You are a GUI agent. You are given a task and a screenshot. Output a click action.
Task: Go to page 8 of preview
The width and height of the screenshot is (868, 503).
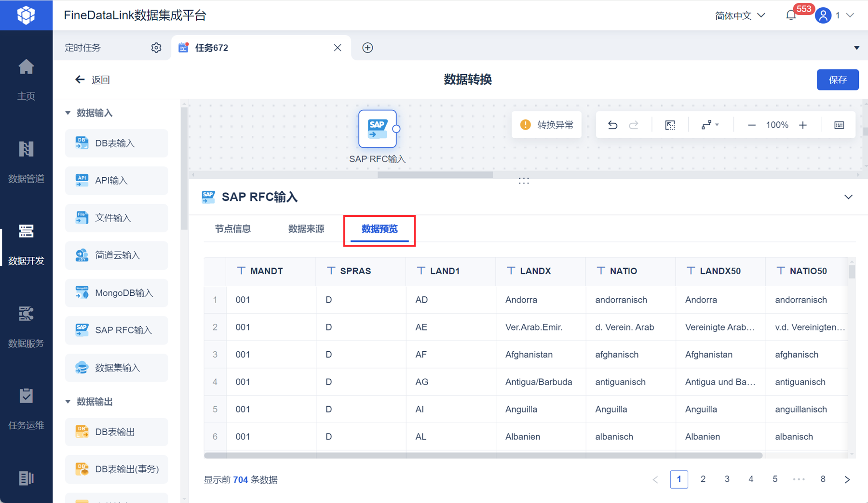coord(823,479)
